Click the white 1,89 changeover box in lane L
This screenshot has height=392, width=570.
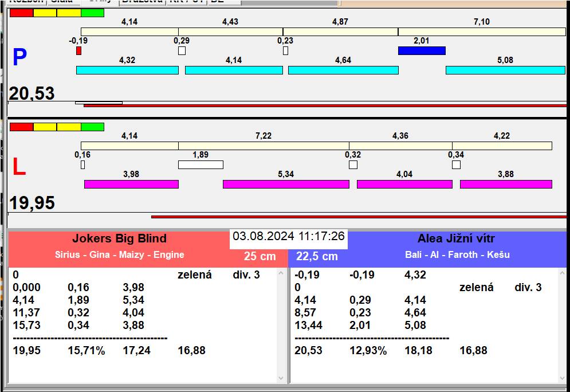point(201,165)
